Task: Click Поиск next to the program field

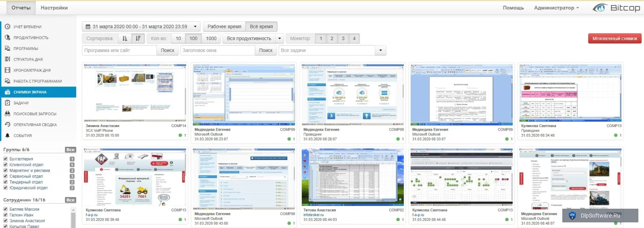Action: [x=167, y=50]
